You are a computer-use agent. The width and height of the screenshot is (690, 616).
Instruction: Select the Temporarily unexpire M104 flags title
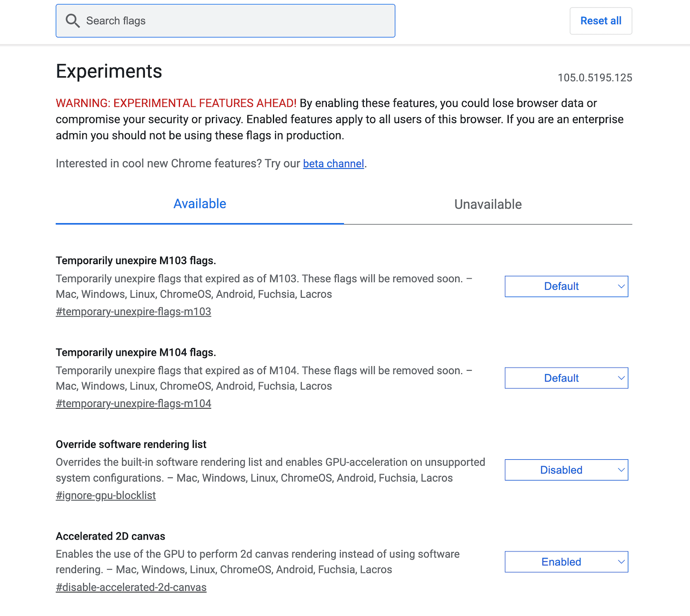tap(136, 352)
